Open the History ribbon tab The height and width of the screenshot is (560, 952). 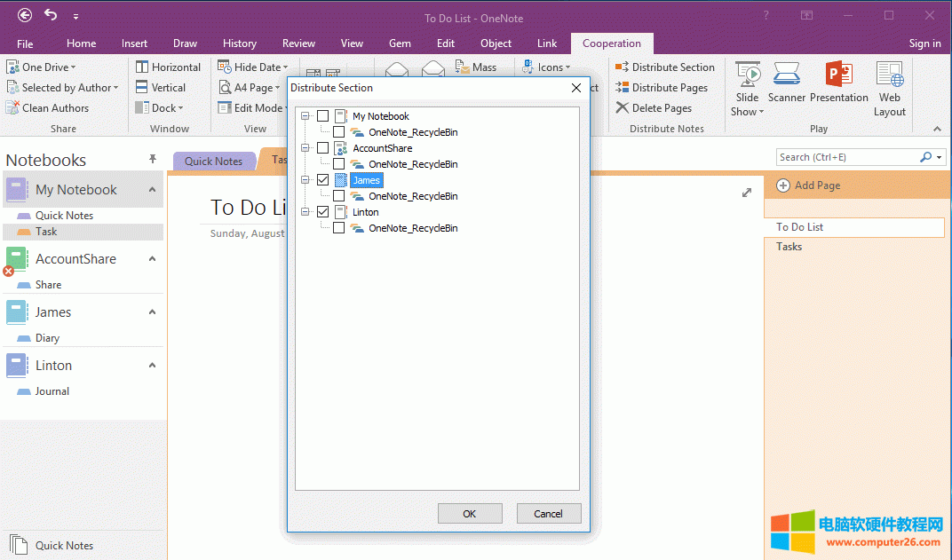(239, 43)
